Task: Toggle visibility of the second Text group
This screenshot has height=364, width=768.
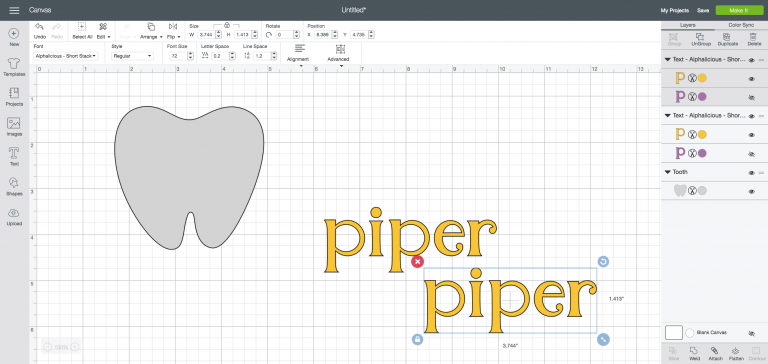Action: click(x=752, y=116)
